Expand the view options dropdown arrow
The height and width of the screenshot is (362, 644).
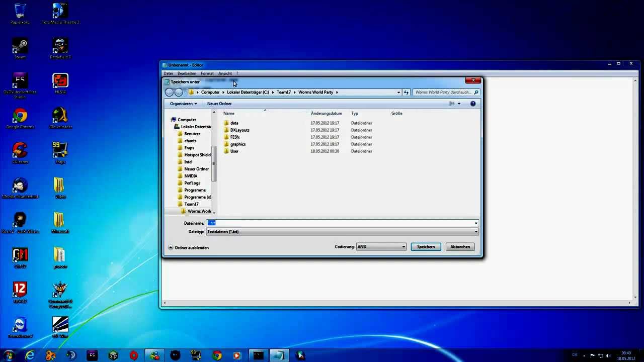pyautogui.click(x=459, y=104)
